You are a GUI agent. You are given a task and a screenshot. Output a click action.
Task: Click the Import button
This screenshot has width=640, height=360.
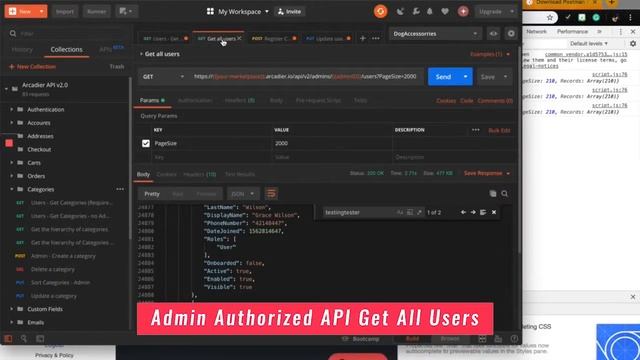click(x=64, y=11)
